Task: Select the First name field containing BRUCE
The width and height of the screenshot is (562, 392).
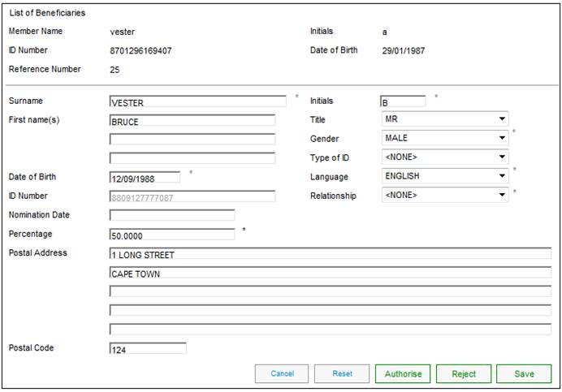Action: click(192, 122)
